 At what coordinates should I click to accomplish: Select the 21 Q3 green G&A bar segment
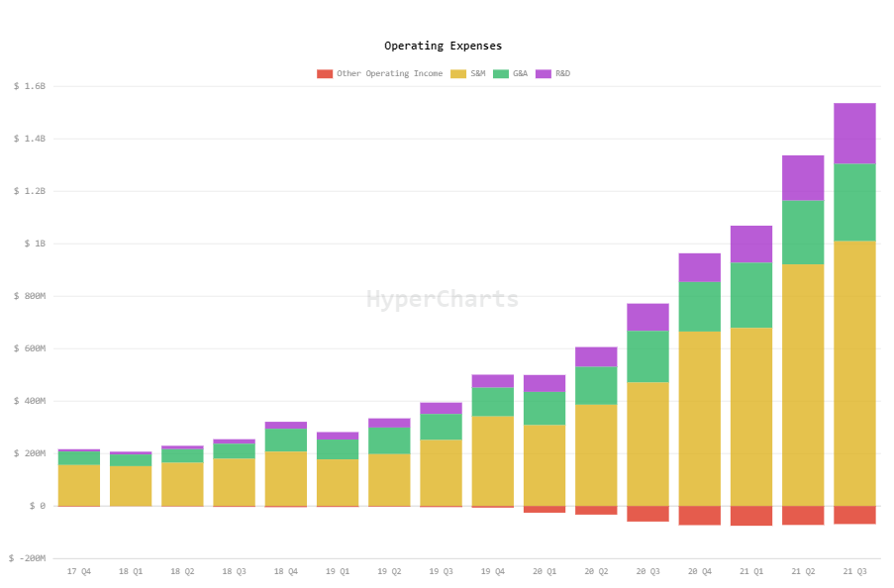pyautogui.click(x=854, y=203)
